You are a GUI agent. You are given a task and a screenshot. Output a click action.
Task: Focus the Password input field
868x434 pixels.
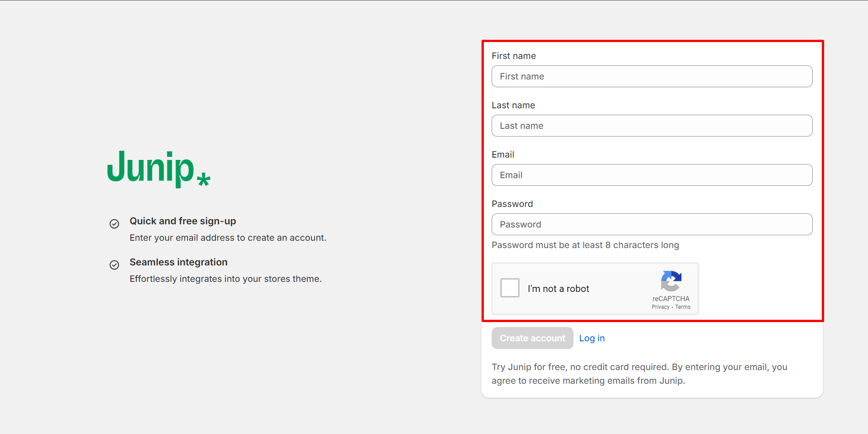coord(651,224)
